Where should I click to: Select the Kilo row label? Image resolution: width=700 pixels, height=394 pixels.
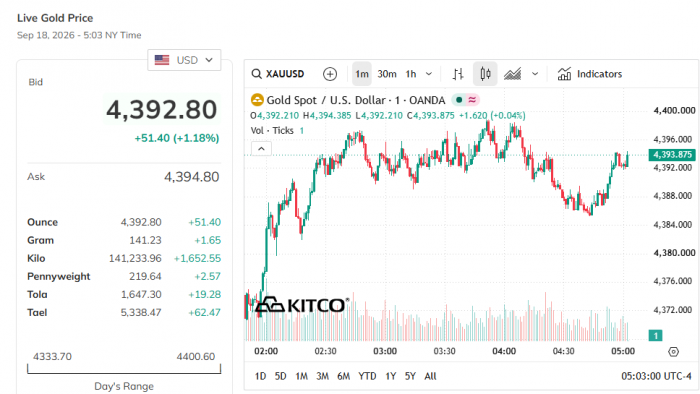pos(36,258)
